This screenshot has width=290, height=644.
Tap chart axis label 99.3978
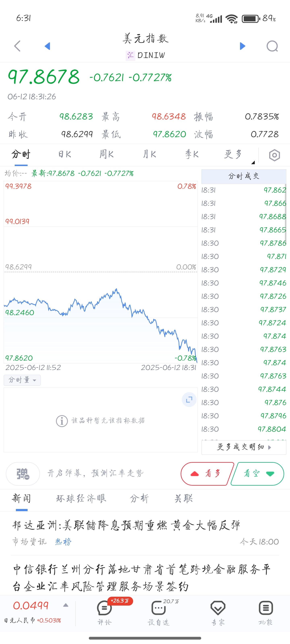tap(19, 186)
